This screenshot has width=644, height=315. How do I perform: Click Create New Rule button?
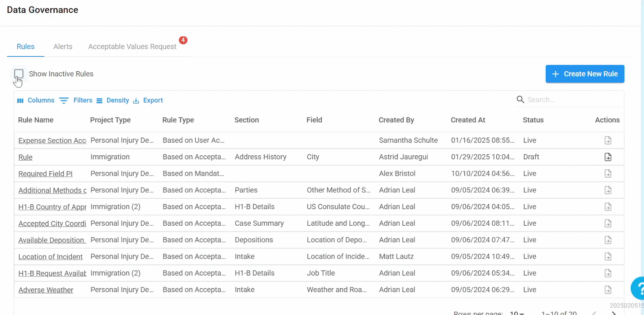(x=585, y=74)
